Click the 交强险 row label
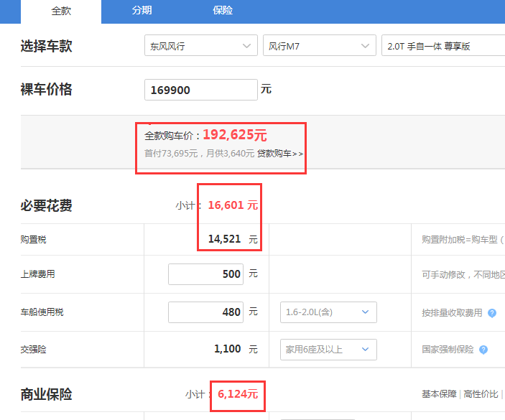The image size is (505, 420). 34,350
